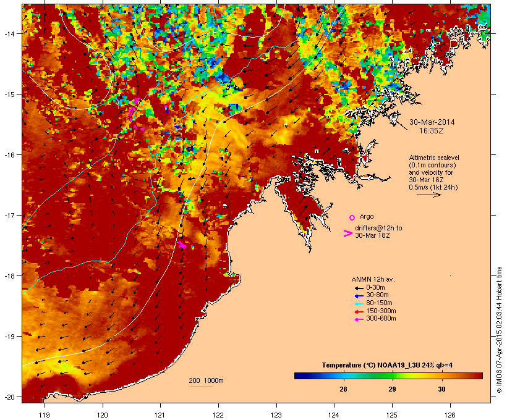507x420 pixels.
Task: Click the magenta drifters arrowhead legend symbol
Action: coord(347,233)
